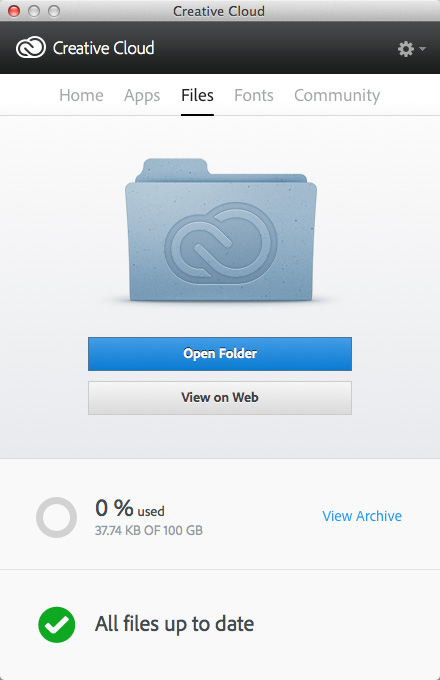
Task: Click the Creative Cloud logo icon
Action: 31,47
